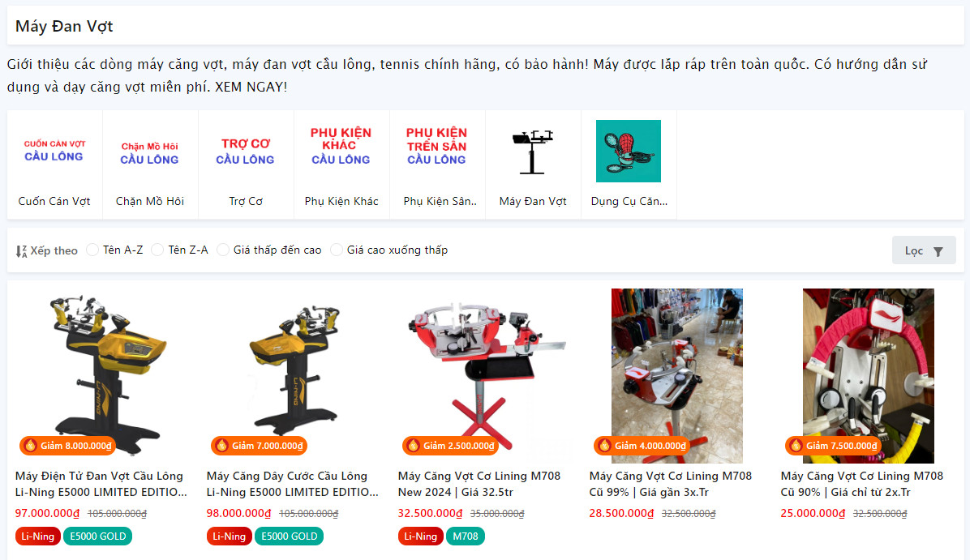Image resolution: width=970 pixels, height=560 pixels.
Task: Click the Xếp theo sort icon
Action: (22, 251)
